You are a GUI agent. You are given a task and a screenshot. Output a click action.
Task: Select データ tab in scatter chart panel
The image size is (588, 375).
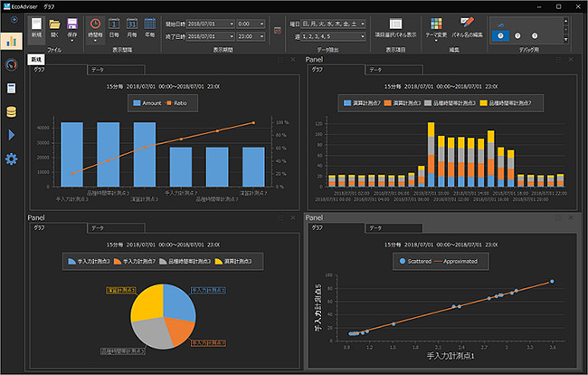[x=374, y=228]
